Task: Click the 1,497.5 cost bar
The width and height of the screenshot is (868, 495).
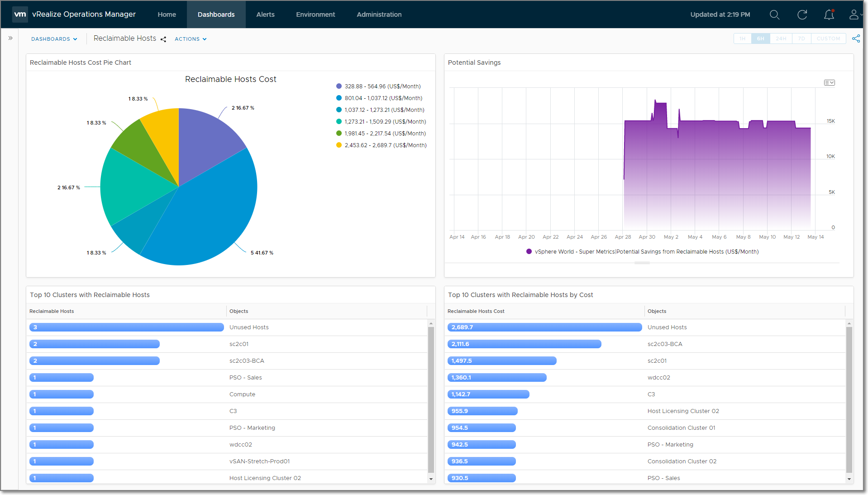Action: coord(502,360)
